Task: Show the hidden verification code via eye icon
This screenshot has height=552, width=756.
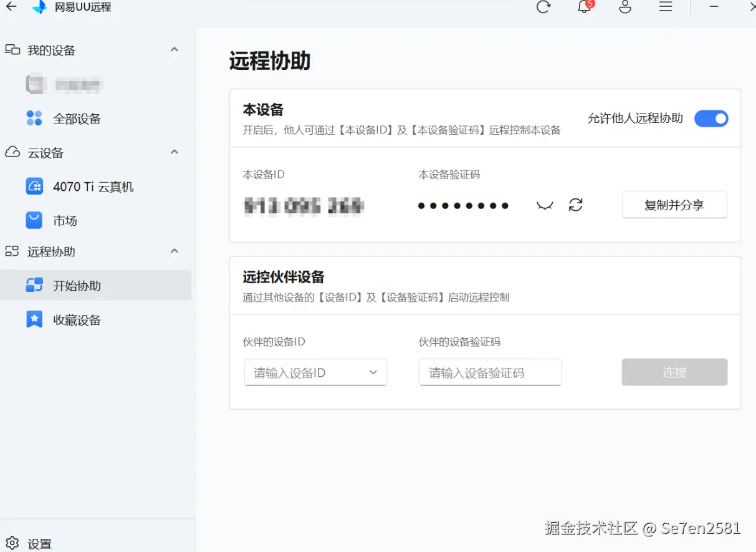Action: click(545, 205)
